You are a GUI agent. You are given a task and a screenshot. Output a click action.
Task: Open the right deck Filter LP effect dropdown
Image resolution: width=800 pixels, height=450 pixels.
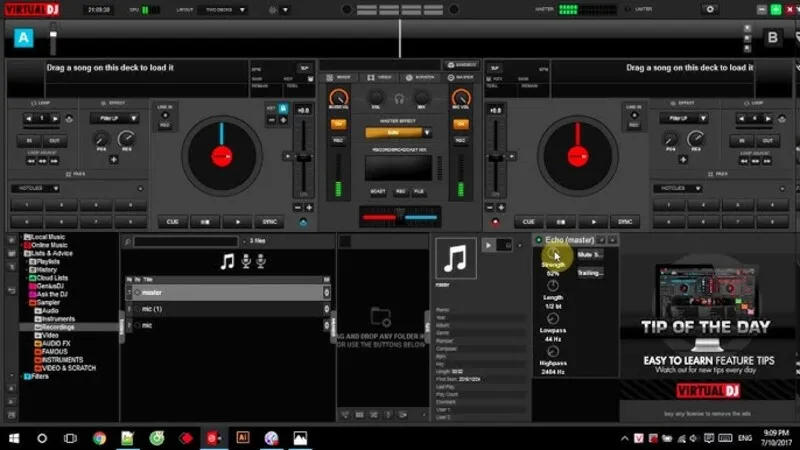[x=684, y=118]
